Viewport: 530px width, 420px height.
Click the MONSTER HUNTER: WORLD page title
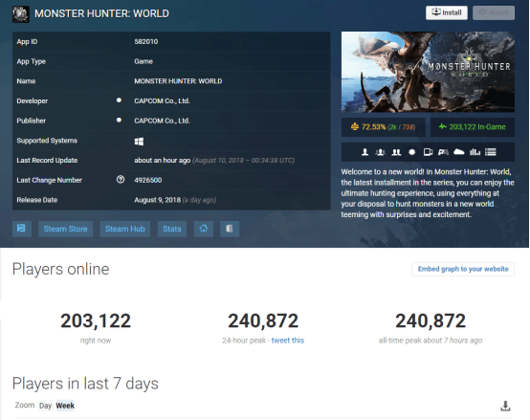tap(101, 13)
